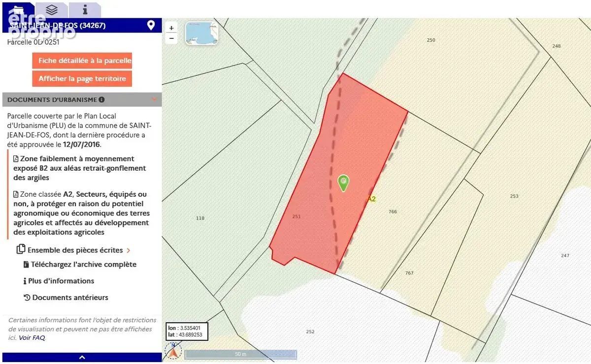Open PDF icon for Zone classée A2
Screen dimensions: 591x364
16,194
